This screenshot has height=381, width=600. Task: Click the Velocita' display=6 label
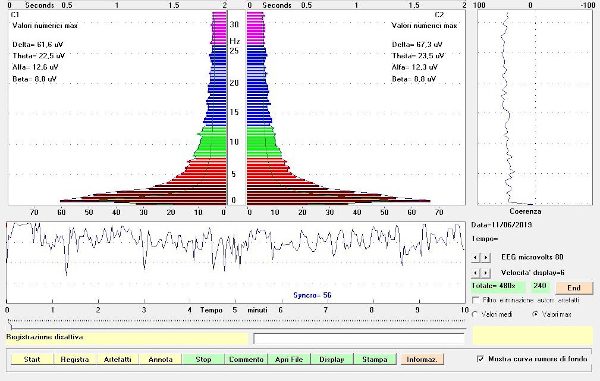click(533, 273)
